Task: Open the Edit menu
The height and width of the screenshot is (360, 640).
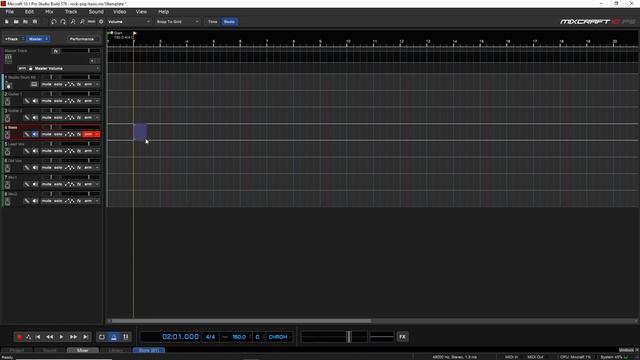Action: (29, 12)
